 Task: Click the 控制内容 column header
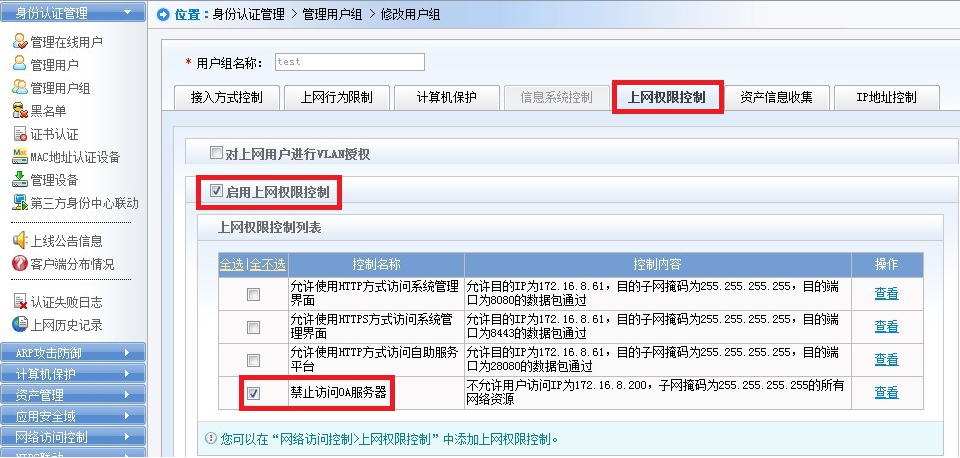pyautogui.click(x=658, y=265)
